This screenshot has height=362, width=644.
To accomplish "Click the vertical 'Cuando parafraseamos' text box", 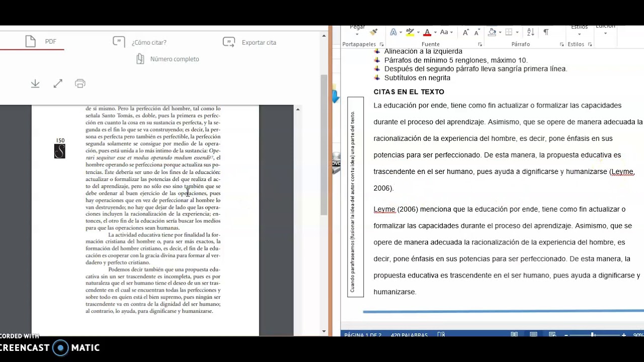I will pyautogui.click(x=355, y=197).
